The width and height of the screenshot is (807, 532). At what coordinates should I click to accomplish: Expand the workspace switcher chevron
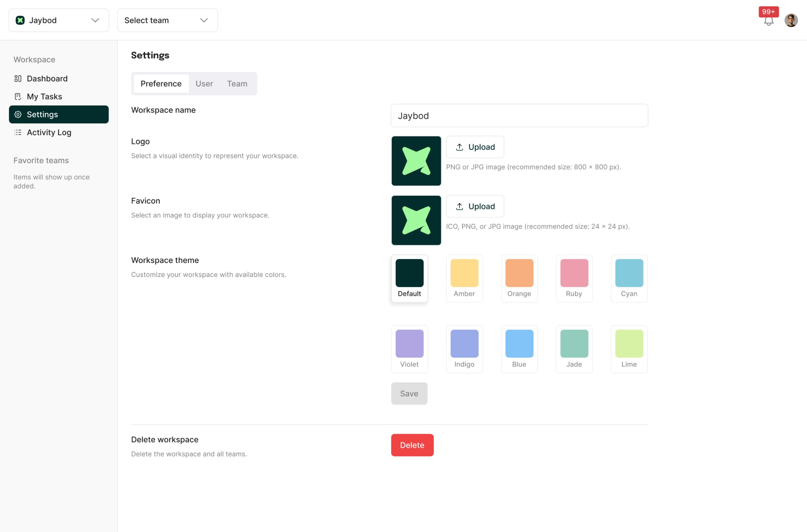[x=95, y=20]
